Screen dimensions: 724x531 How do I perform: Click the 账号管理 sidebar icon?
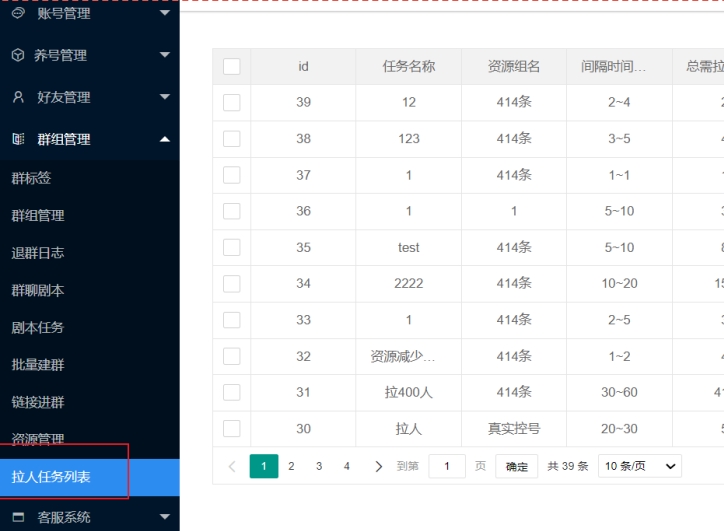(x=18, y=13)
